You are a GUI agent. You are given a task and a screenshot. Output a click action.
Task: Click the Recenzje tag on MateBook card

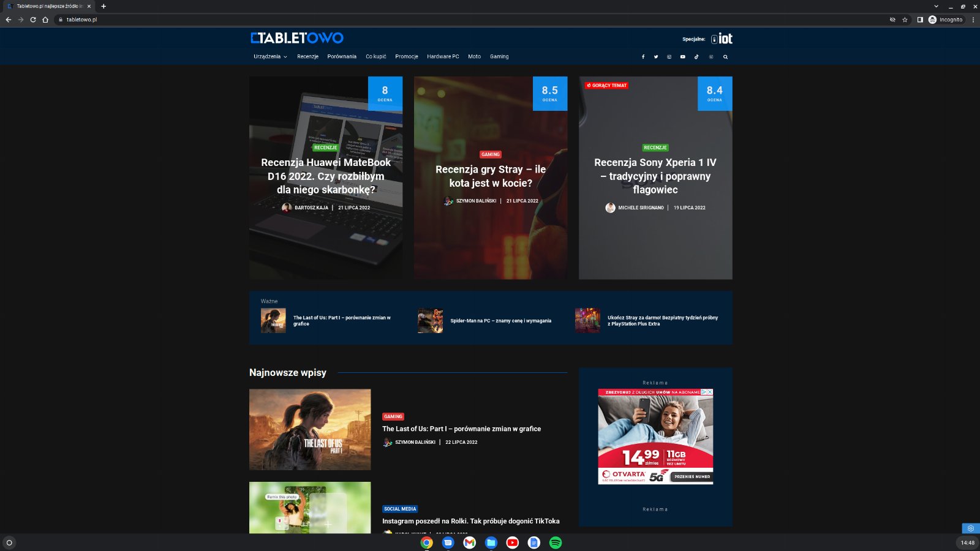coord(326,148)
